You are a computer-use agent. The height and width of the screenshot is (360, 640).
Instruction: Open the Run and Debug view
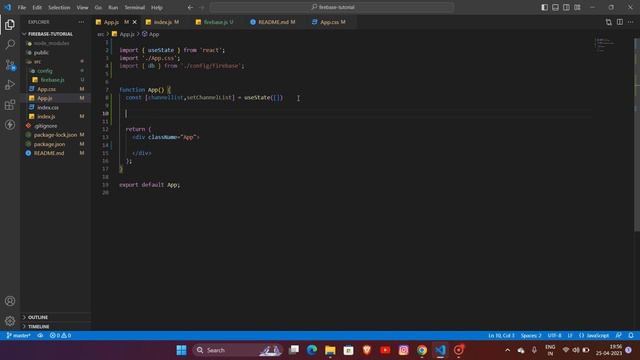pyautogui.click(x=10, y=84)
